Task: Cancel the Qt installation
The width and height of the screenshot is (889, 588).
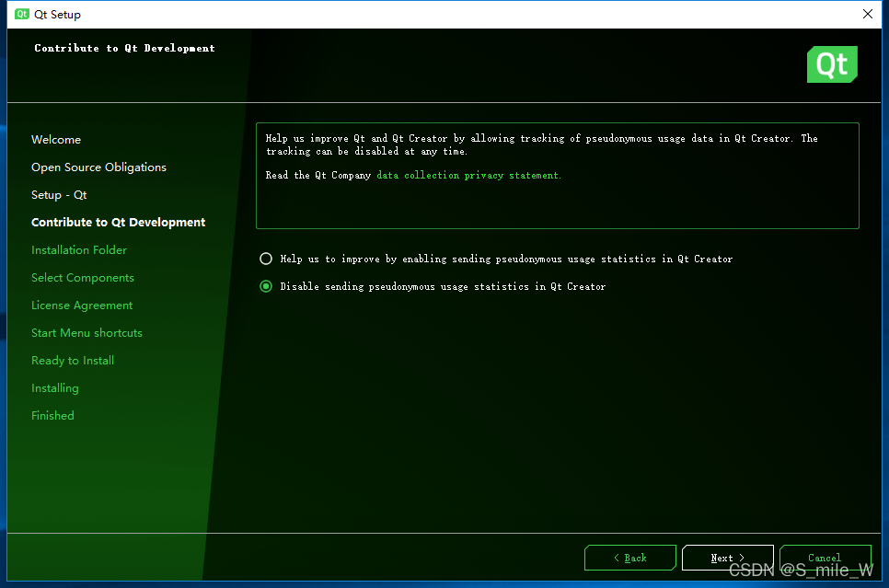Action: coord(825,558)
